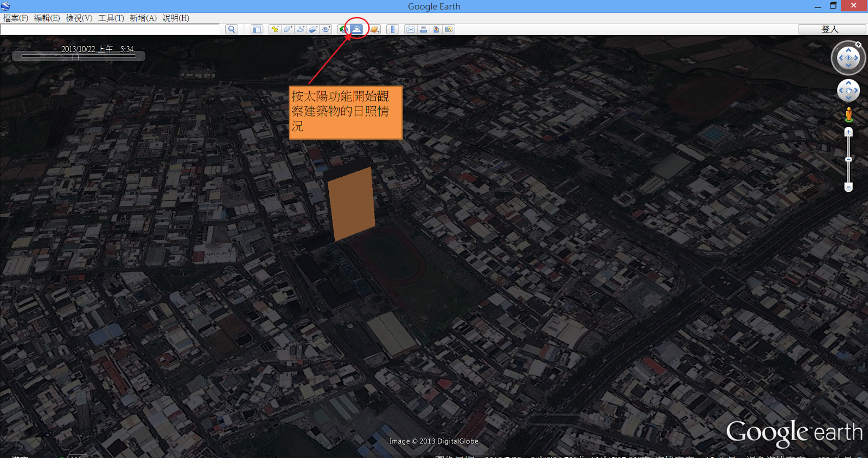Zoom out with the minus button

click(848, 187)
